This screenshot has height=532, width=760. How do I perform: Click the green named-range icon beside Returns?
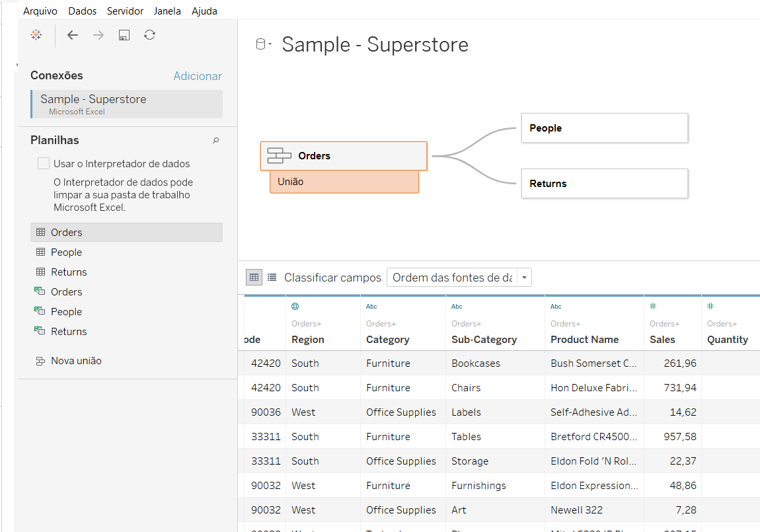40,331
